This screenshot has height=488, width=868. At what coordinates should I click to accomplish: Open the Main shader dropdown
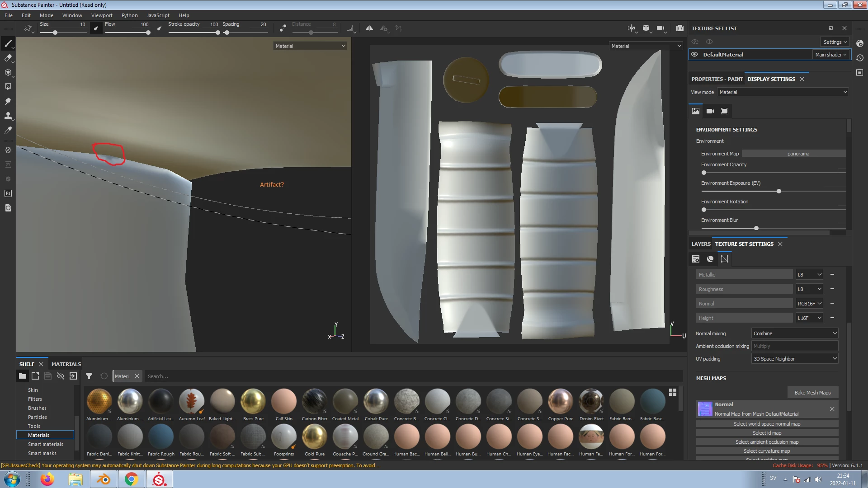(831, 54)
